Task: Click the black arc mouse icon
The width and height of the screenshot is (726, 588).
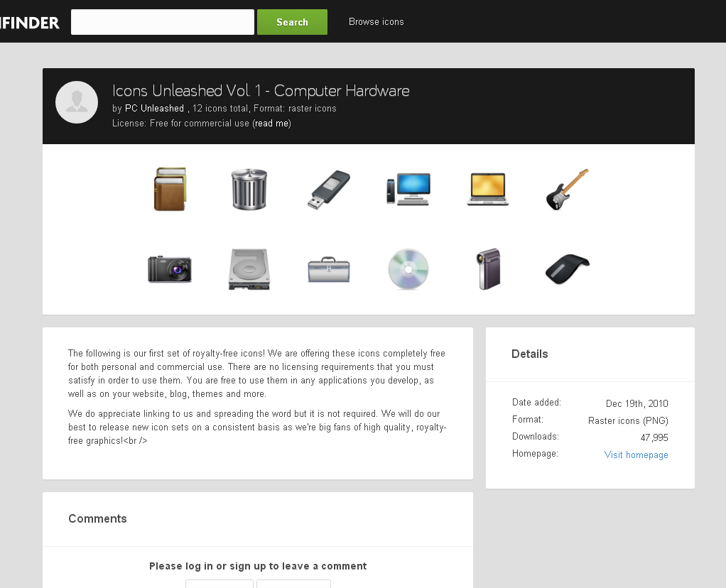Action: tap(567, 269)
